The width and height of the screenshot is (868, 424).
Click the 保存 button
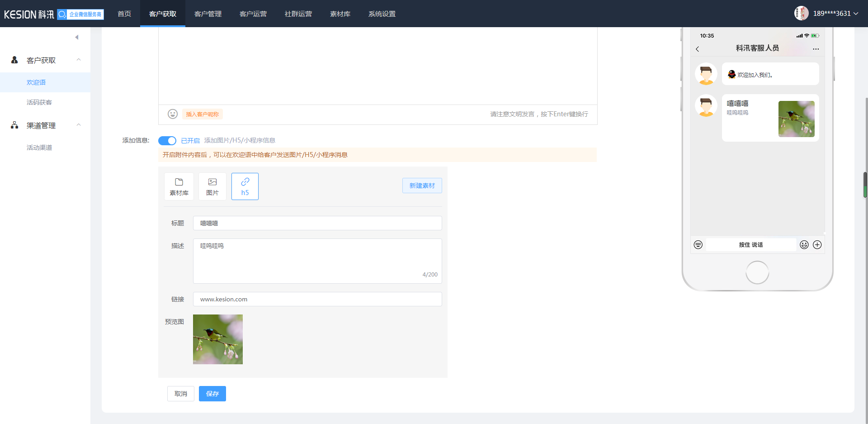point(212,394)
